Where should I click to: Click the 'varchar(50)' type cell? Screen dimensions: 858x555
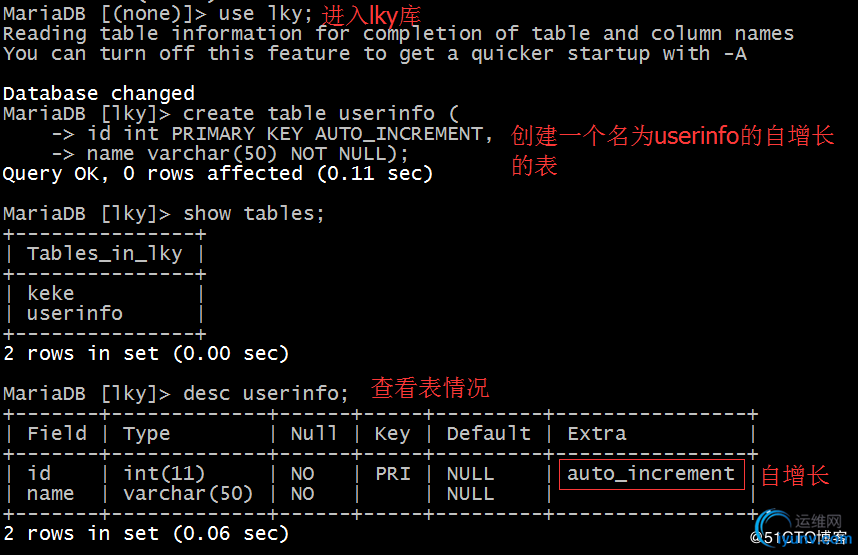(x=188, y=494)
